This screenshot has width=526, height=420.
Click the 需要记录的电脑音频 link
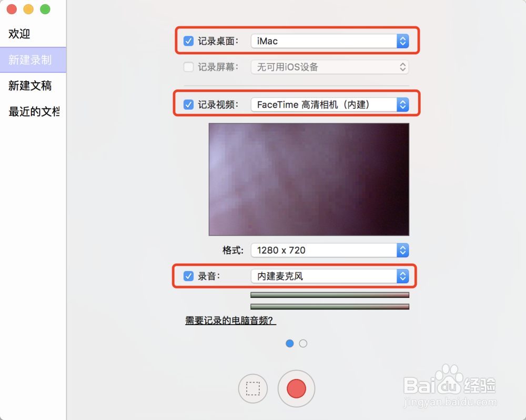[x=230, y=321]
